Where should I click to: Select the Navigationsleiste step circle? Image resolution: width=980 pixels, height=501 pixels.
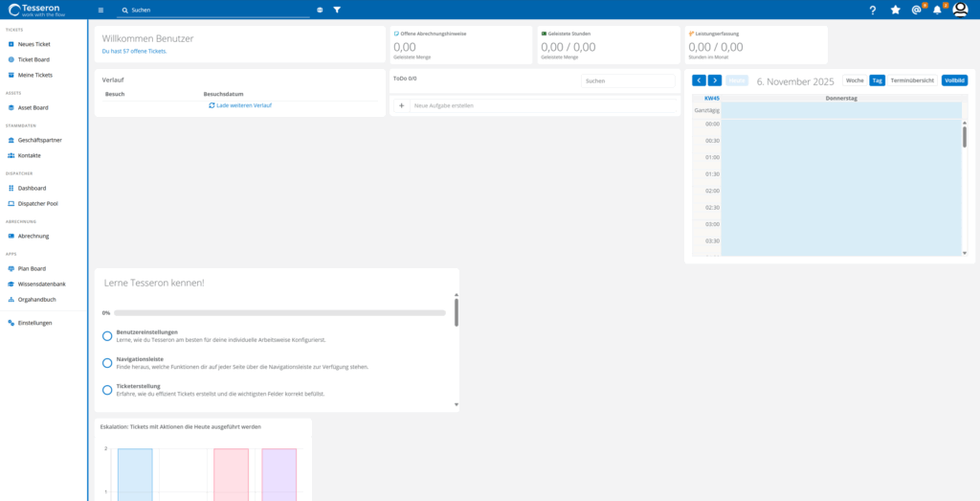107,363
